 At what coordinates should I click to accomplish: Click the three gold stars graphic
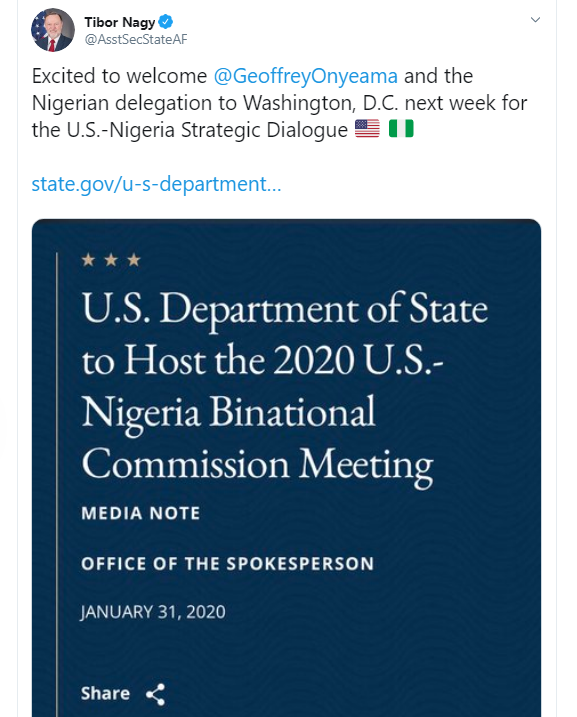point(111,260)
